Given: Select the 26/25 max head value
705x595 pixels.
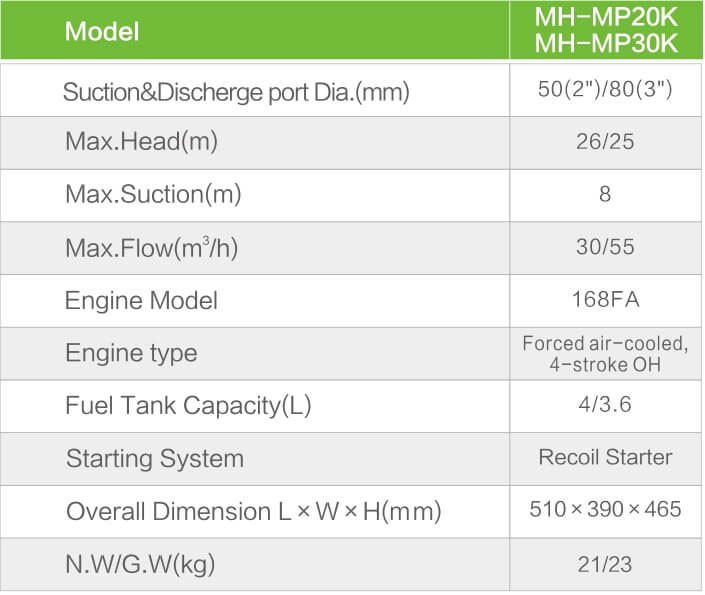Looking at the screenshot, I should [x=605, y=142].
